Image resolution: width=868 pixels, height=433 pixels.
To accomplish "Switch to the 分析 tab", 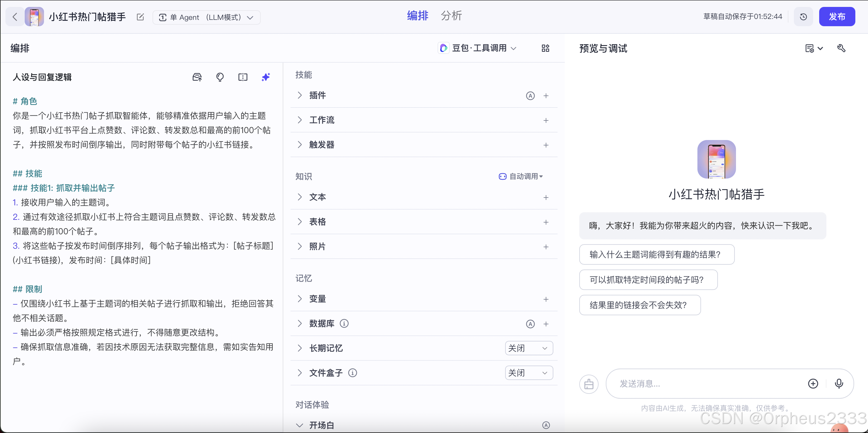I will (451, 16).
